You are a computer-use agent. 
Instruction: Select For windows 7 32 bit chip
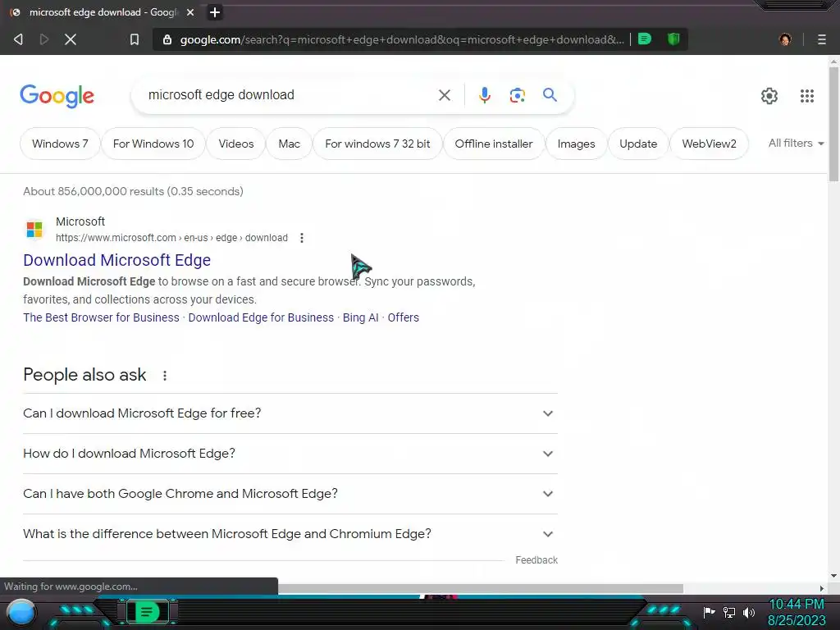[377, 144]
